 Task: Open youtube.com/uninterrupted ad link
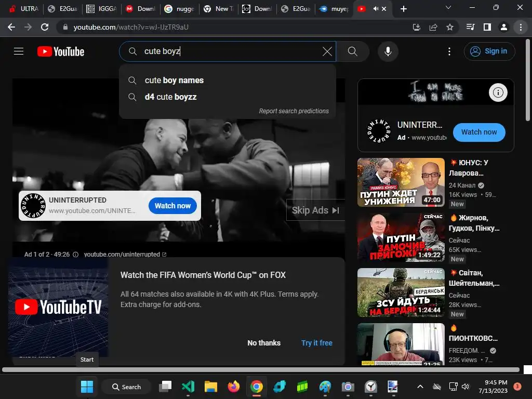tap(125, 255)
